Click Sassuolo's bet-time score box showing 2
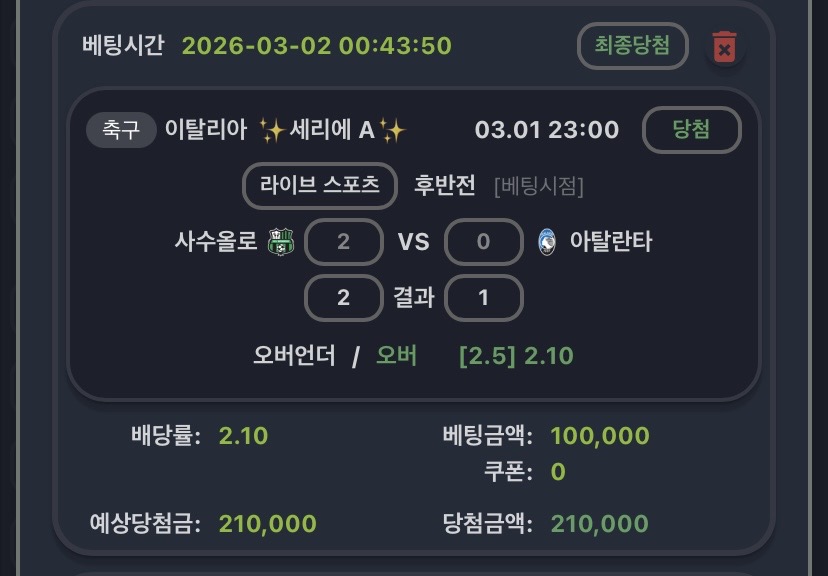 click(343, 242)
